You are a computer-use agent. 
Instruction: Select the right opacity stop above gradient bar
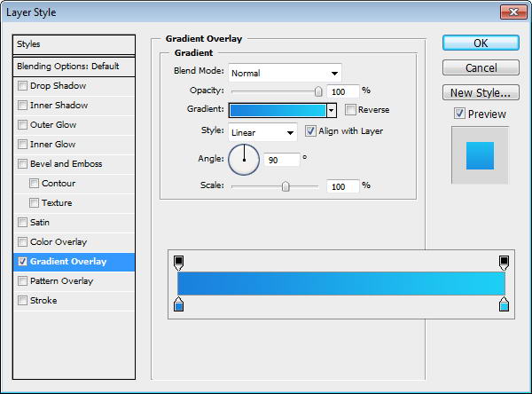pos(504,264)
